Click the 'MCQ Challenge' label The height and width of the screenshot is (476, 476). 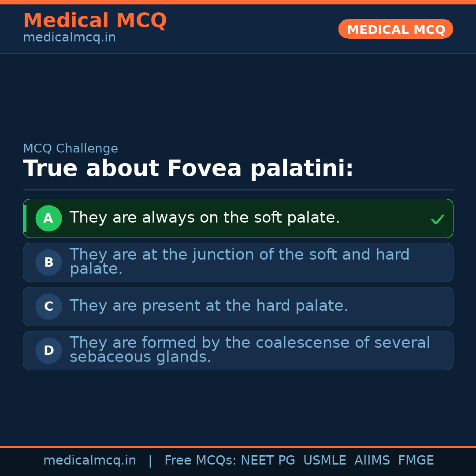click(71, 149)
